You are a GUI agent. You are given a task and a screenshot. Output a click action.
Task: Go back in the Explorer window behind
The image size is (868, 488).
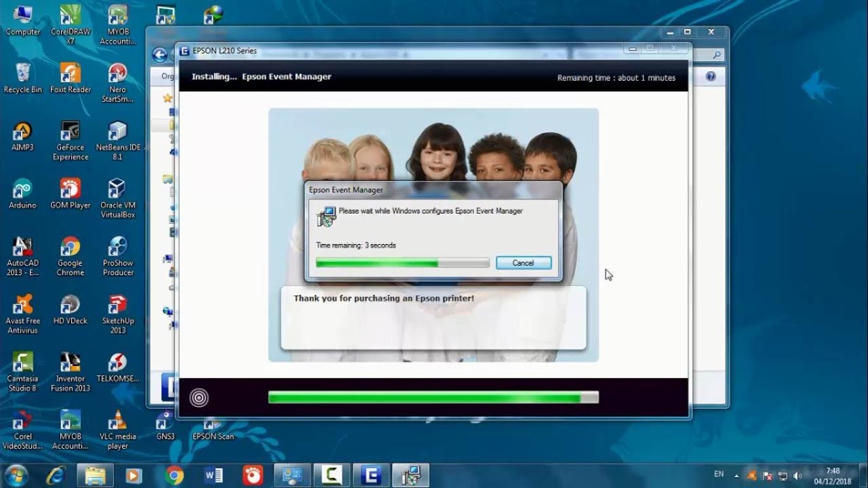click(159, 55)
